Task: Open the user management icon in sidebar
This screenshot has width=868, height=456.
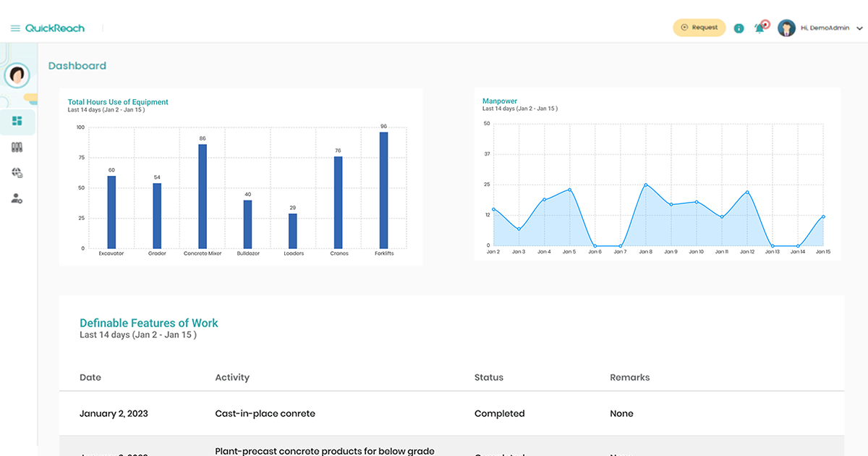Action: 17,198
